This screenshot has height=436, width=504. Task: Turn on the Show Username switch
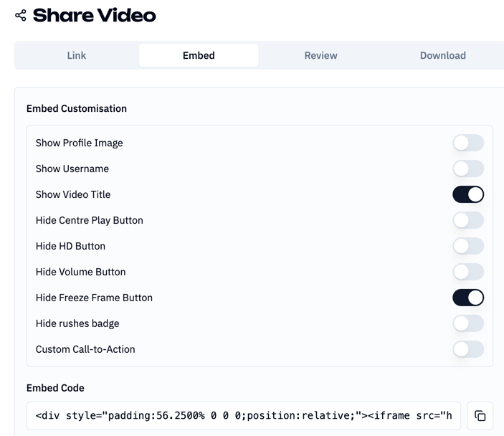tap(468, 169)
